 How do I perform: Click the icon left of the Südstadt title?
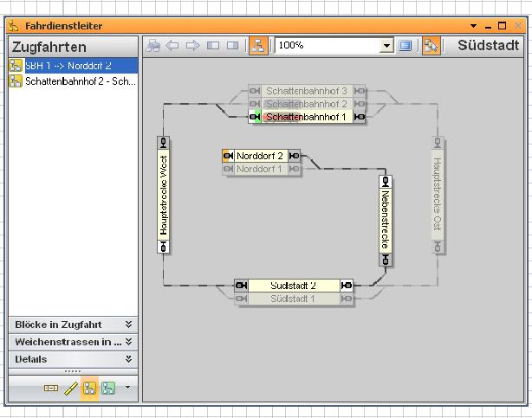(431, 46)
